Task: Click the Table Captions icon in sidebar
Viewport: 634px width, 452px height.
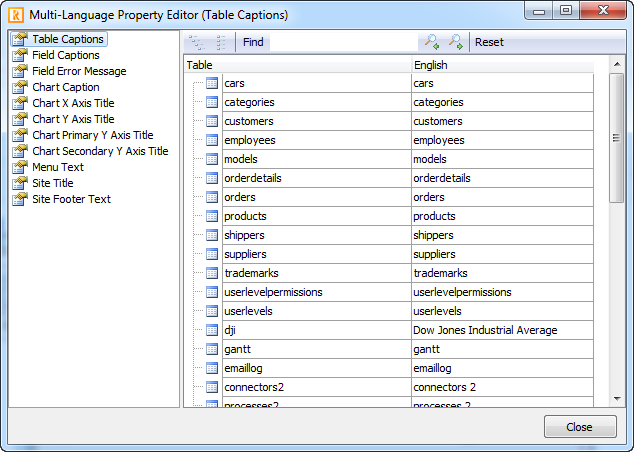Action: (20, 39)
